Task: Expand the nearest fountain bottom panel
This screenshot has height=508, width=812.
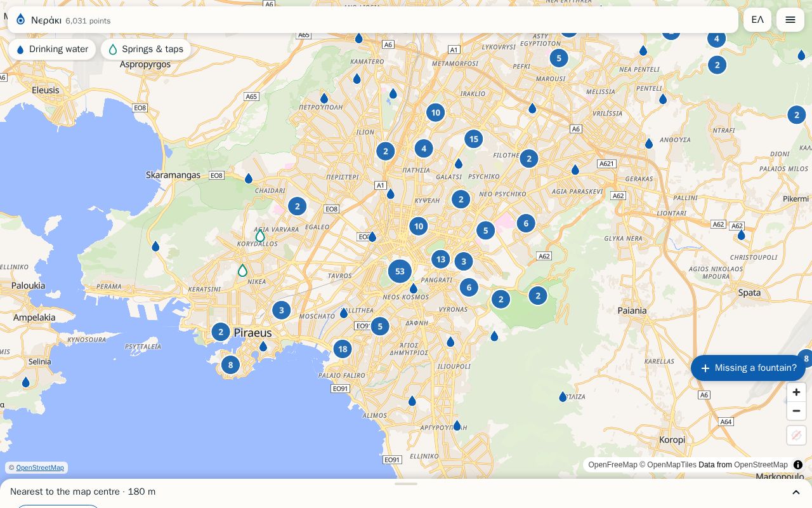Action: tap(796, 492)
